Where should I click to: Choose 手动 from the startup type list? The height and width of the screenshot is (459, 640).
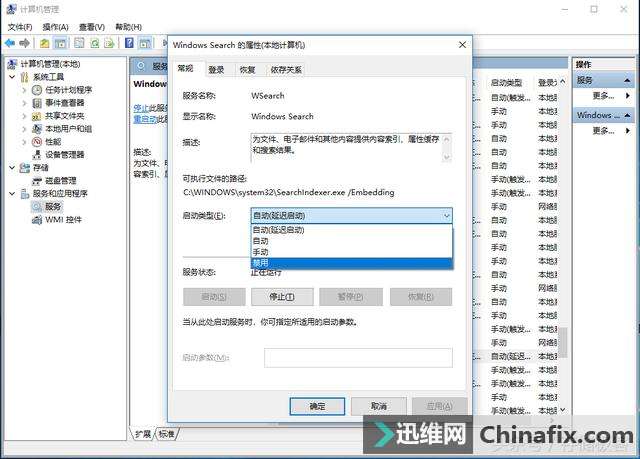tap(351, 252)
